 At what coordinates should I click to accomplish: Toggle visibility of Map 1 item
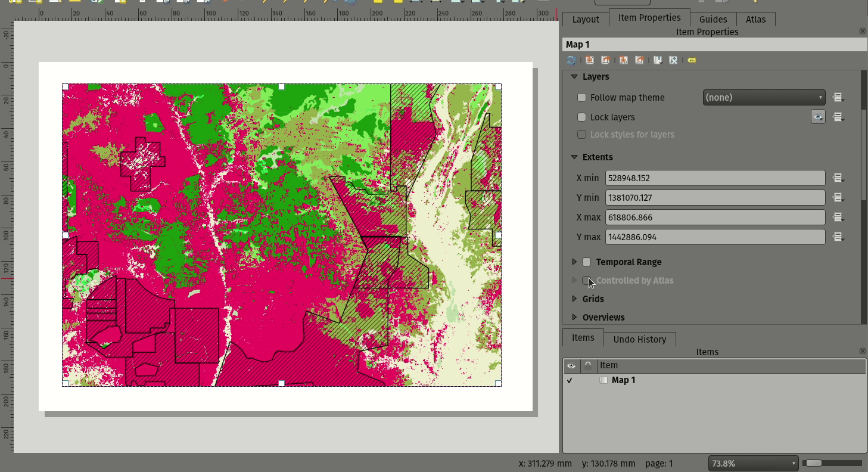click(570, 380)
